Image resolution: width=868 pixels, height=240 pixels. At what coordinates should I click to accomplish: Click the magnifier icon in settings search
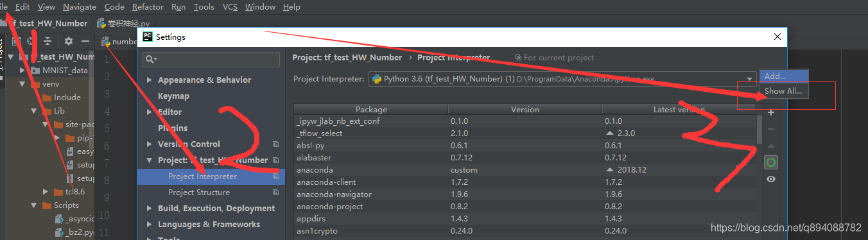point(150,60)
